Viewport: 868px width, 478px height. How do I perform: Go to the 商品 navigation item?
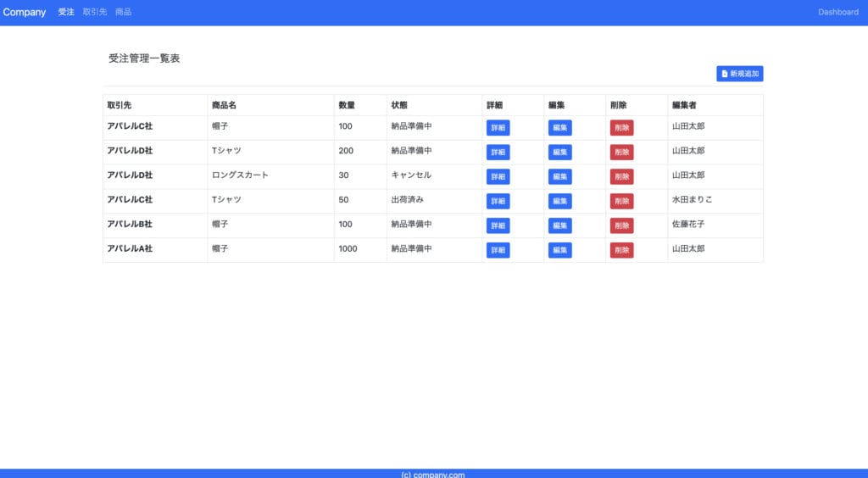click(x=123, y=12)
